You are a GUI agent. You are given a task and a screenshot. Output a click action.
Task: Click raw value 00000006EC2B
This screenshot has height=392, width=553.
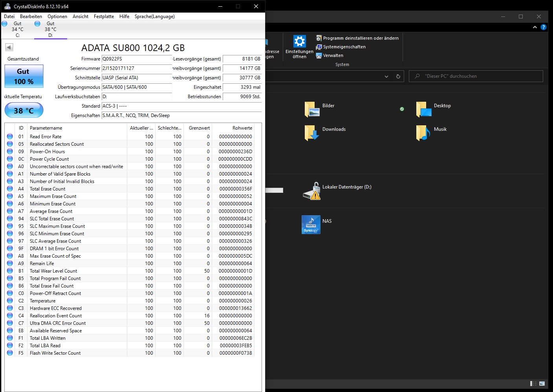[236, 338]
